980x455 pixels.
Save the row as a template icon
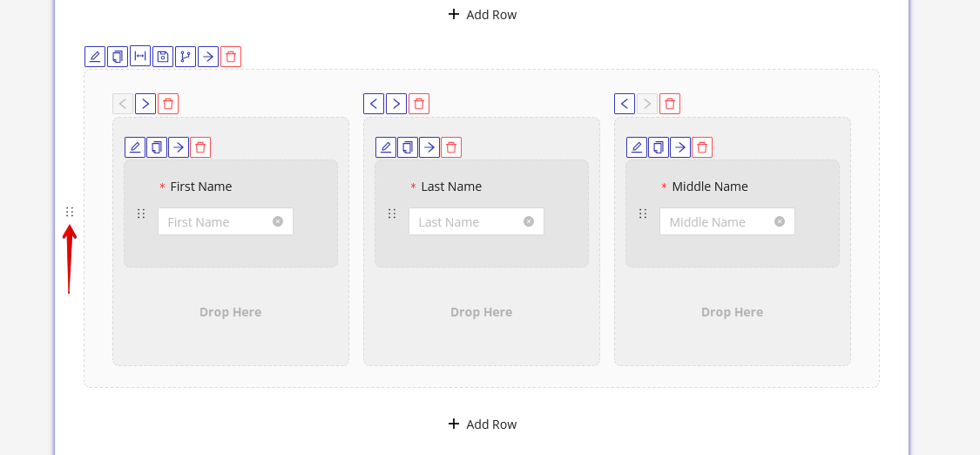pos(163,57)
